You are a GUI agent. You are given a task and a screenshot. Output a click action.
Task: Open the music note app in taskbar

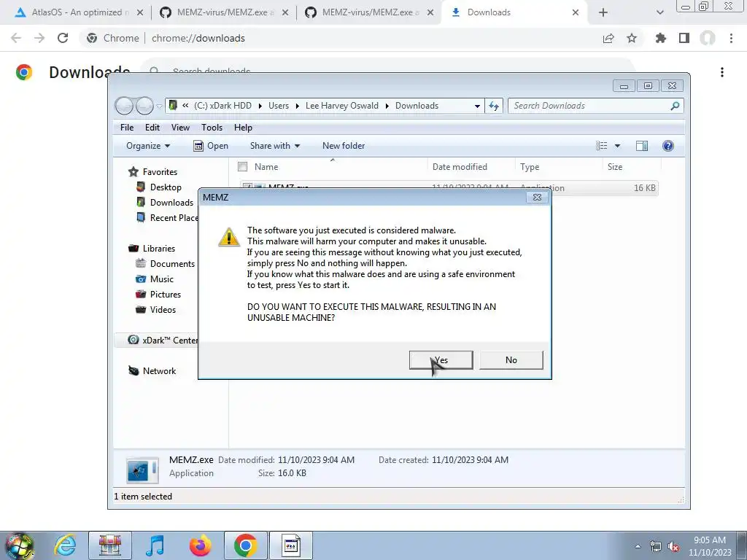pyautogui.click(x=155, y=545)
